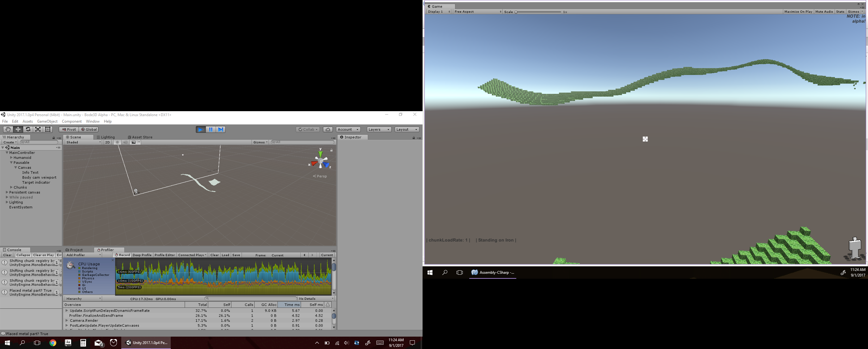
Task: Open cloud services panel
Action: tap(328, 129)
